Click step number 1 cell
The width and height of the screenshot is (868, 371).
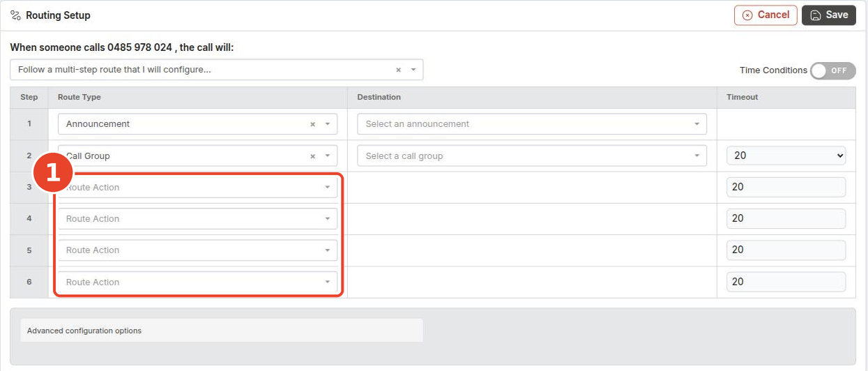pyautogui.click(x=29, y=124)
